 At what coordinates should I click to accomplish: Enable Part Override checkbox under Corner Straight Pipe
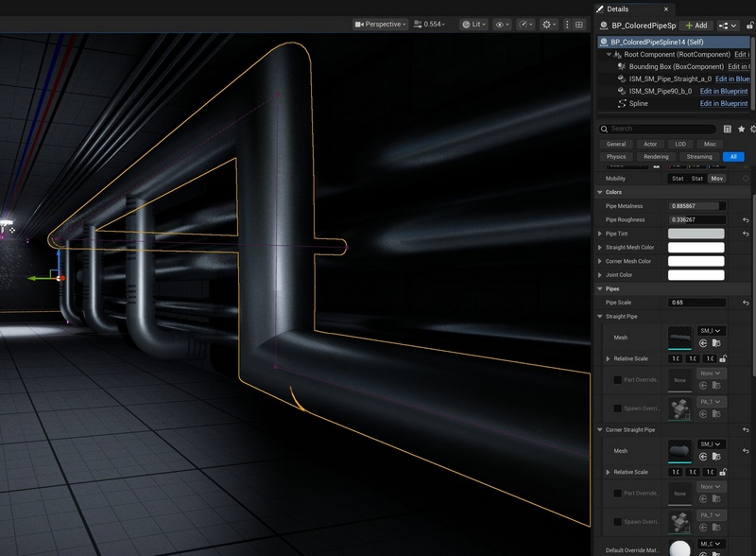[x=618, y=493]
